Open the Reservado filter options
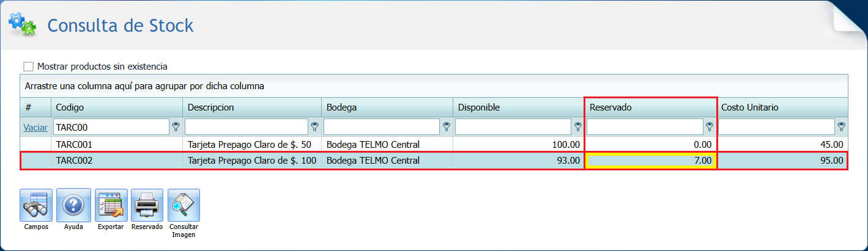 710,127
